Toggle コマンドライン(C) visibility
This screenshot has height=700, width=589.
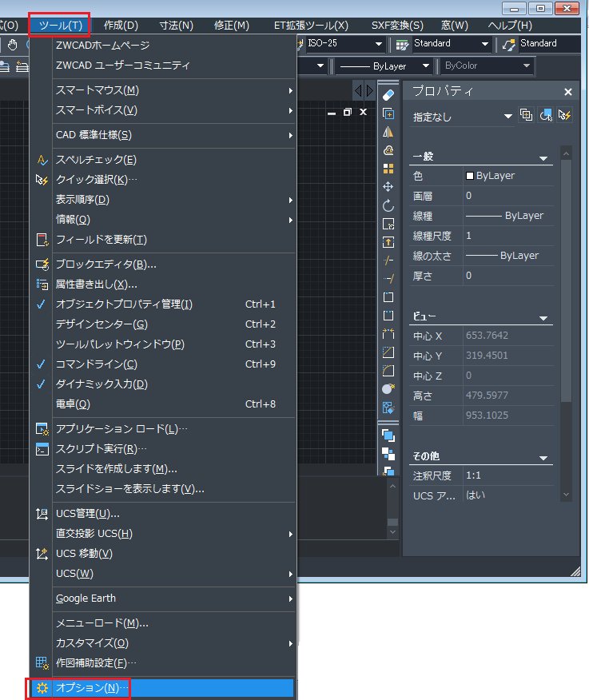[164, 364]
